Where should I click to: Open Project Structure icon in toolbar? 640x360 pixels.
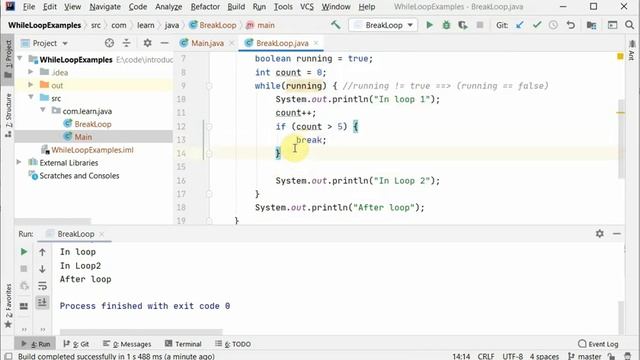(591, 25)
